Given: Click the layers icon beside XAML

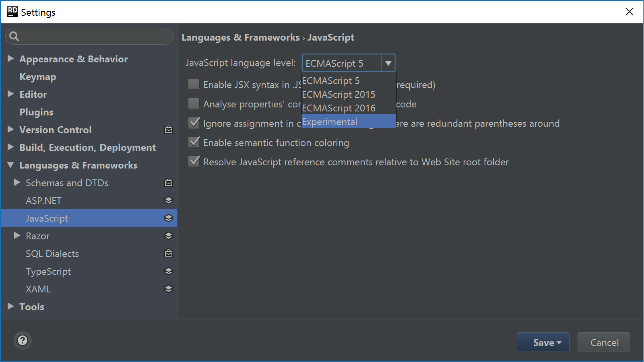Looking at the screenshot, I should (x=169, y=289).
